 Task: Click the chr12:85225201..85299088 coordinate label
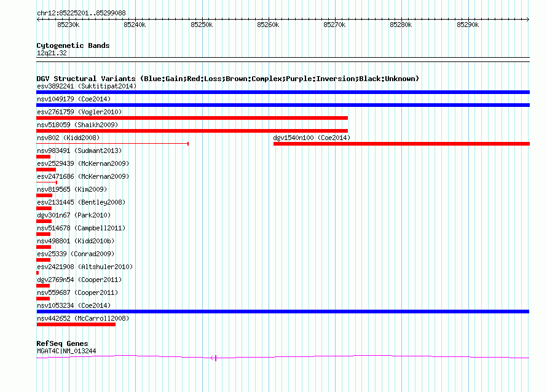coord(81,13)
